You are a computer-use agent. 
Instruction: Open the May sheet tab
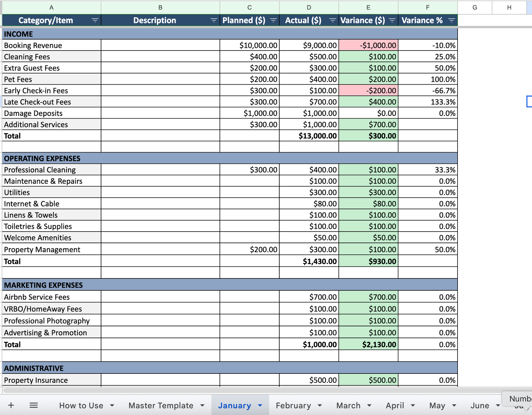437,406
